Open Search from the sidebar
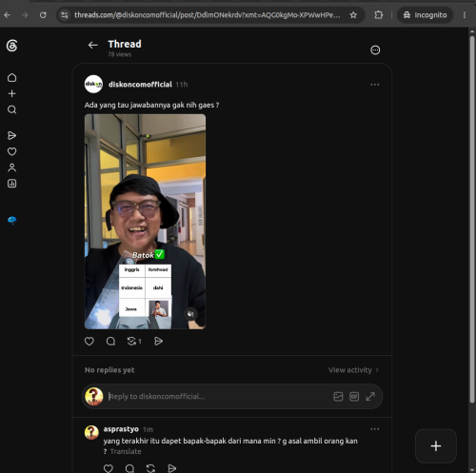Image resolution: width=476 pixels, height=473 pixels. pyautogui.click(x=12, y=109)
